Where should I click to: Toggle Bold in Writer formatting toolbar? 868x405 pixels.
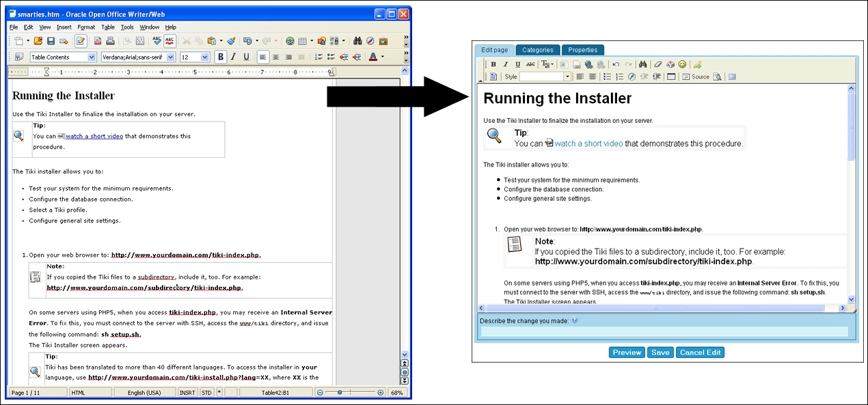221,57
